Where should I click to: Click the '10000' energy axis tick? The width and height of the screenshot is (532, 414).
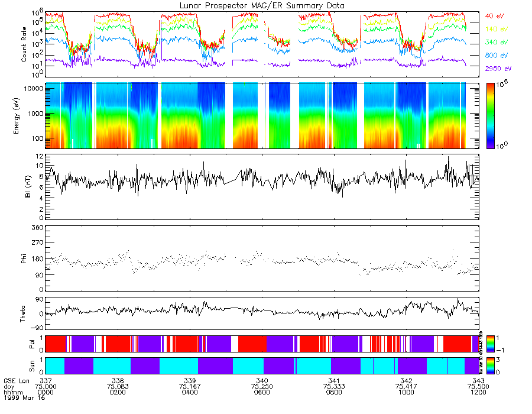[33, 89]
